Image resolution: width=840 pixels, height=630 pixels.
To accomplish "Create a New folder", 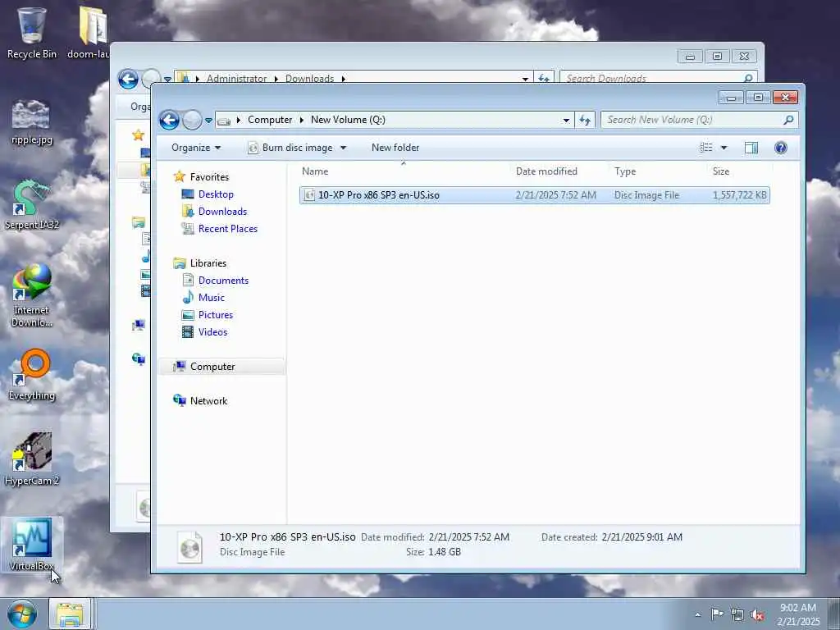I will coord(395,148).
